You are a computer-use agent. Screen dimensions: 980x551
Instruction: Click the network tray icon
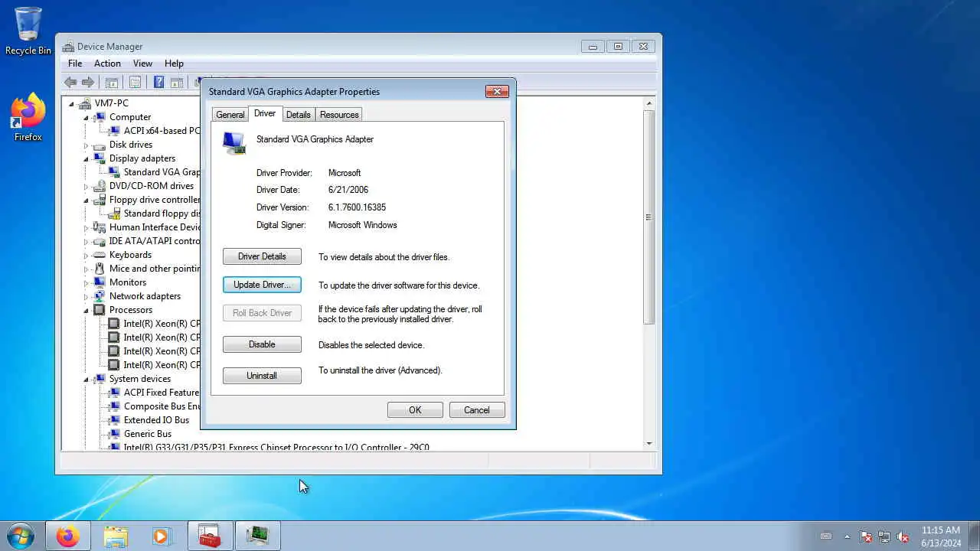point(884,536)
